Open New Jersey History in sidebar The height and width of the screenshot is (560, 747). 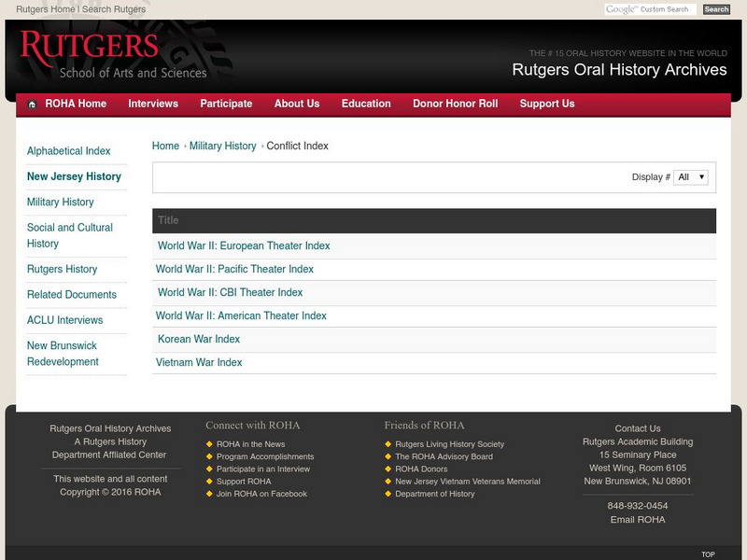tap(74, 176)
